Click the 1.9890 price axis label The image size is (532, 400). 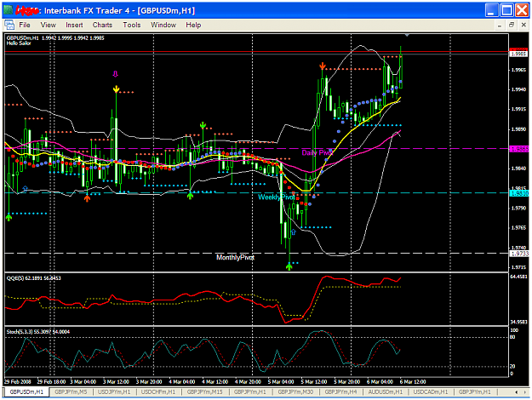[x=519, y=129]
